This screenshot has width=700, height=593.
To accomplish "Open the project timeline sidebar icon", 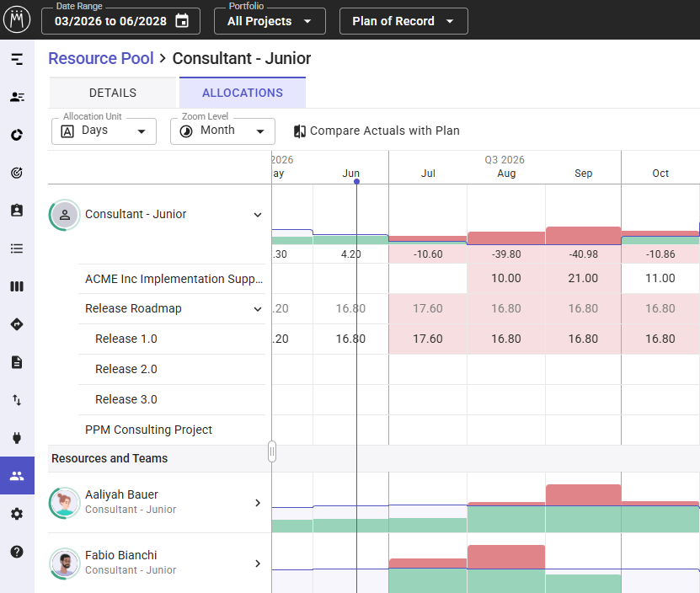I will [17, 59].
